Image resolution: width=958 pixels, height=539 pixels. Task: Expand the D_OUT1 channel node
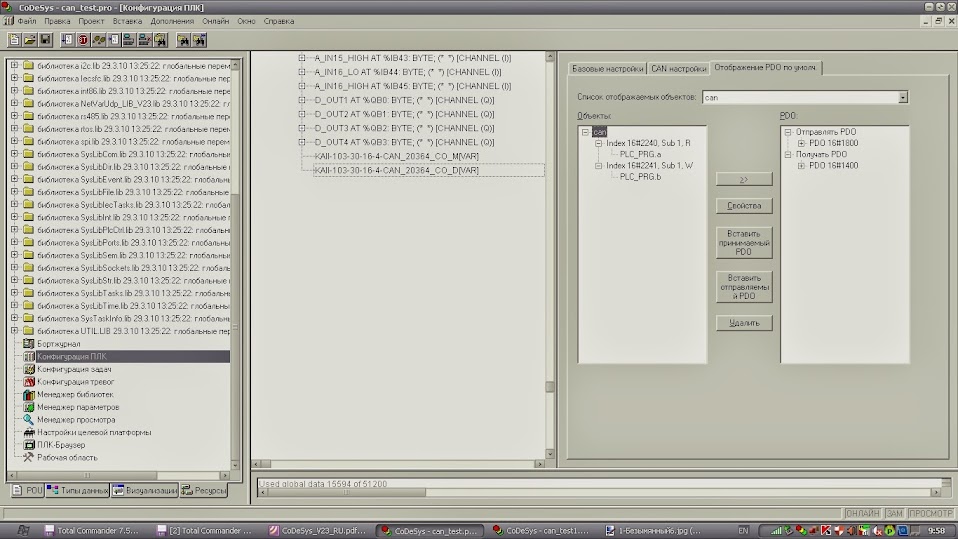click(302, 100)
